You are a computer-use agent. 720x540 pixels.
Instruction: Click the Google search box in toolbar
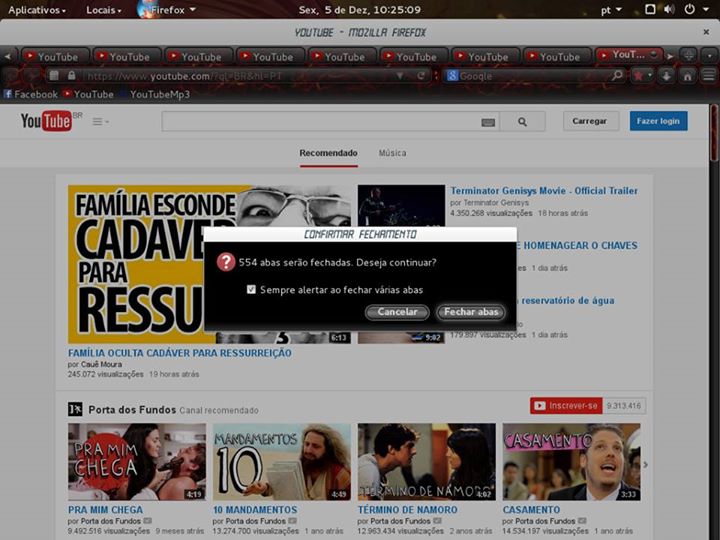pos(535,76)
